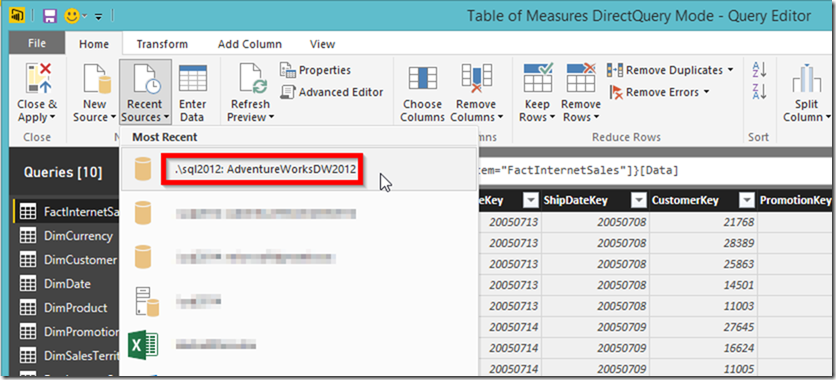Switch to the Transform ribbon tab
This screenshot has width=836, height=380.
162,44
